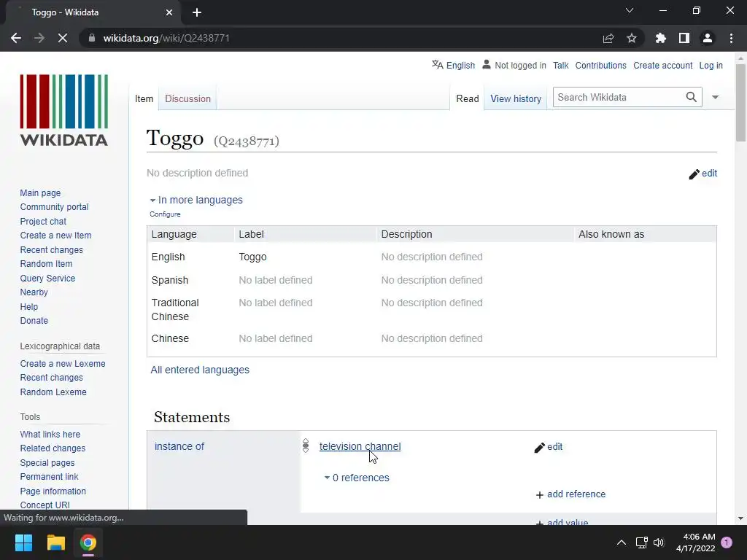The image size is (747, 560).
Task: Open What links here
Action: [50, 435]
